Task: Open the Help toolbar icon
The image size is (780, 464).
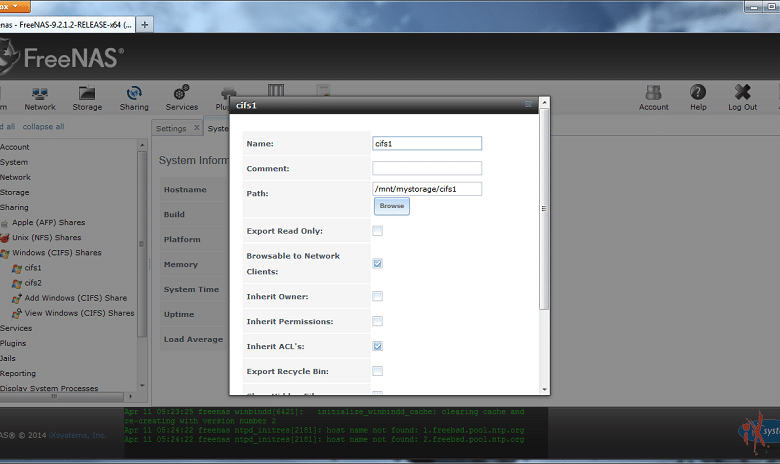Action: coord(698,98)
